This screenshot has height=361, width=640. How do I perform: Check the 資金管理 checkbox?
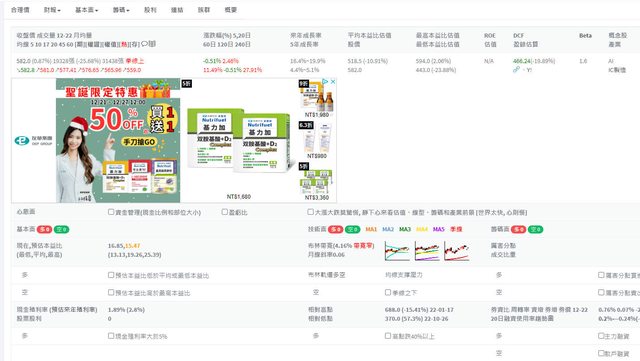pos(111,212)
